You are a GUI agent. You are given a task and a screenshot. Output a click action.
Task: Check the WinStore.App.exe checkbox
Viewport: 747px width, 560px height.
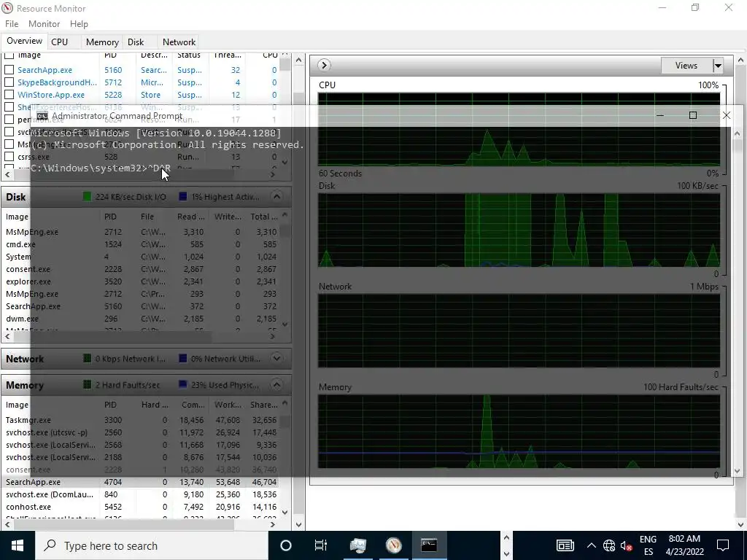9,95
